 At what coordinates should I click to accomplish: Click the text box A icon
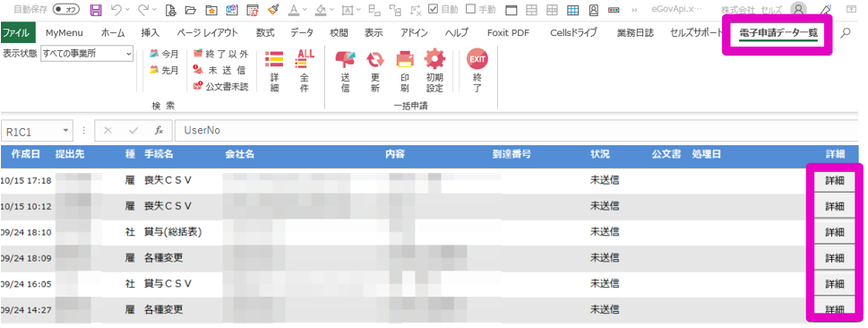click(x=348, y=10)
